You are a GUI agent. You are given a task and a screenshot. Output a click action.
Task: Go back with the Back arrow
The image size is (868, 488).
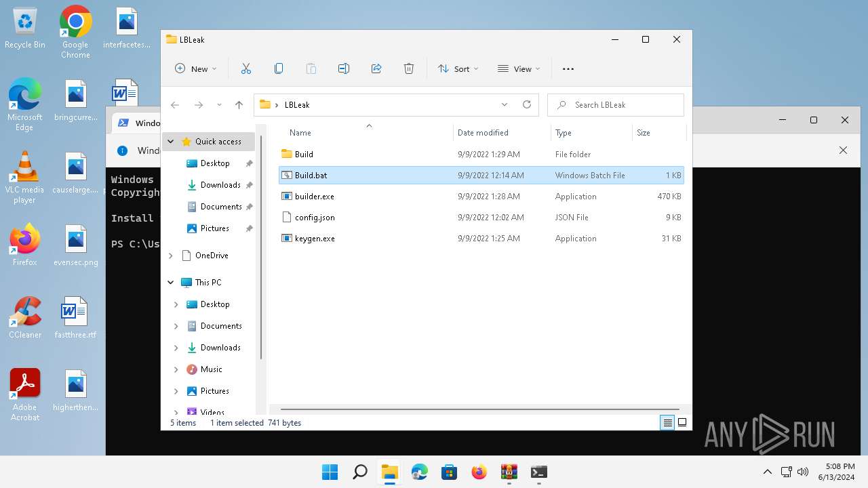pos(175,105)
